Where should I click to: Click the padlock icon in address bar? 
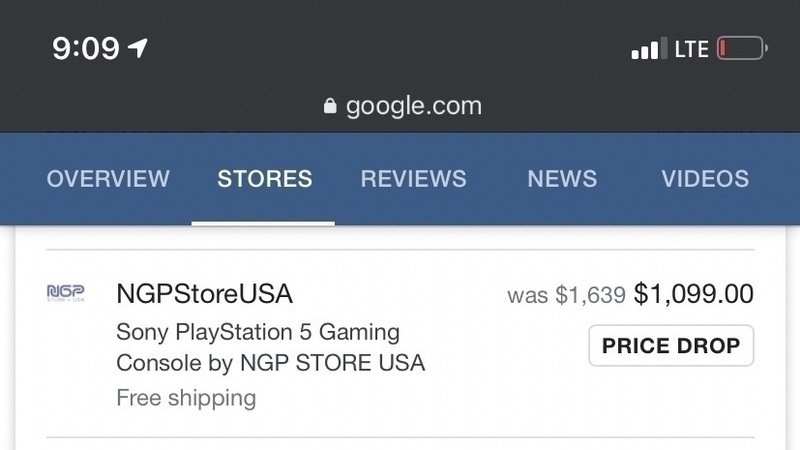pos(331,107)
